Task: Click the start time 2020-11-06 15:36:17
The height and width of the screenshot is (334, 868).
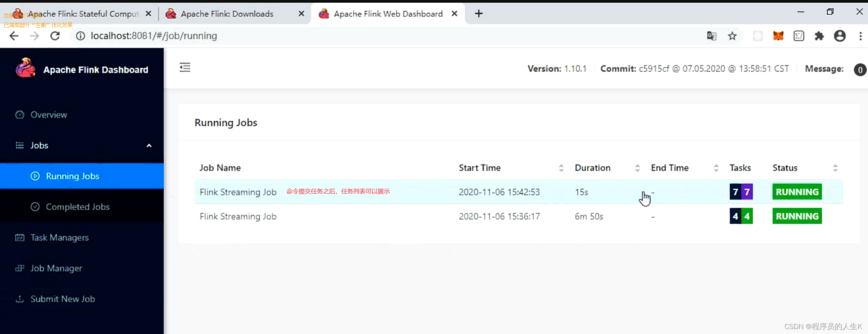Action: [499, 216]
